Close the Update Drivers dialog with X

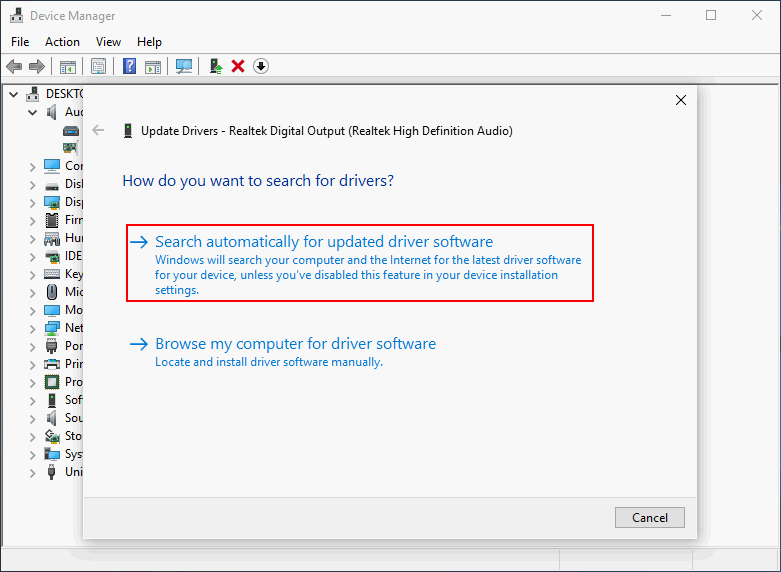point(681,100)
